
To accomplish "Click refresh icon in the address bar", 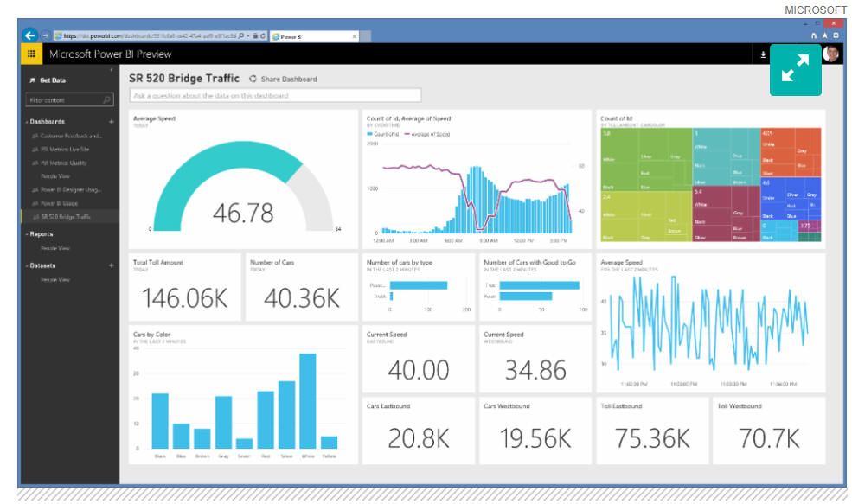I will [x=262, y=35].
